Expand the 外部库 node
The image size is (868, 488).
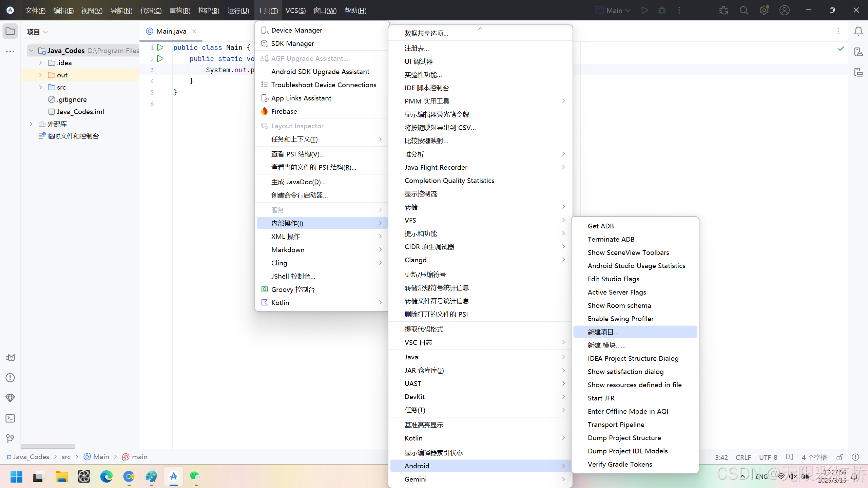(31, 124)
